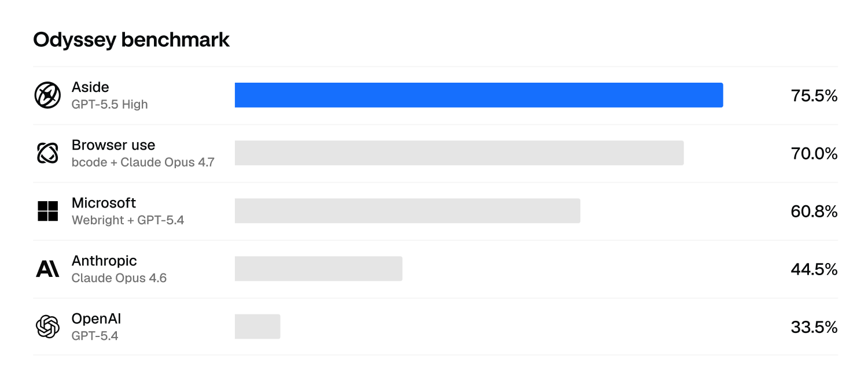Click bcode + Claude Opus 4.7 text

(x=143, y=162)
